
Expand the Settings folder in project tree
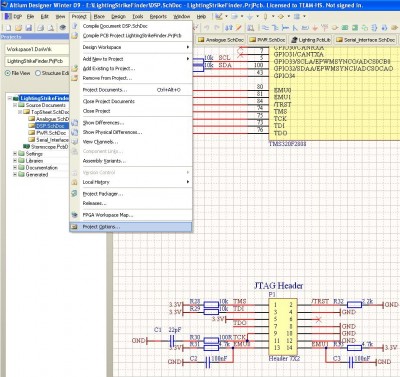pyautogui.click(x=15, y=154)
